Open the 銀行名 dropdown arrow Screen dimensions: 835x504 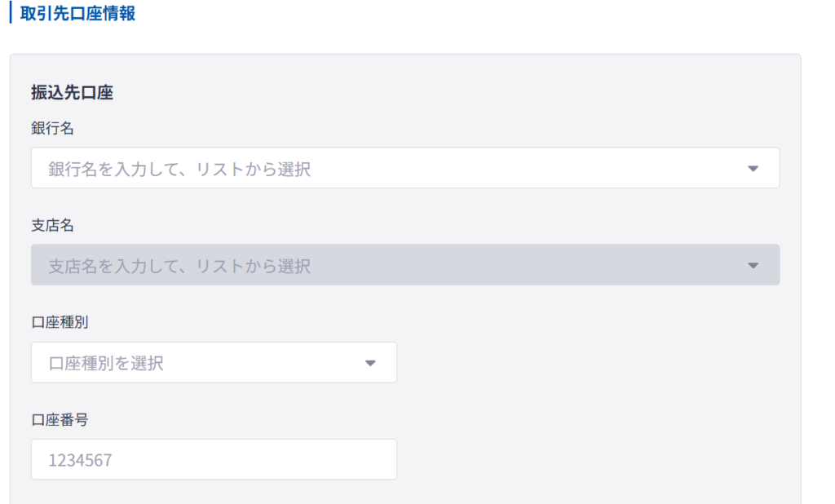tap(753, 168)
